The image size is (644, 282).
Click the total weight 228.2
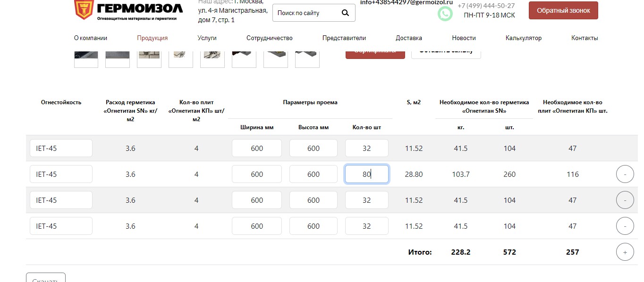coord(461,252)
